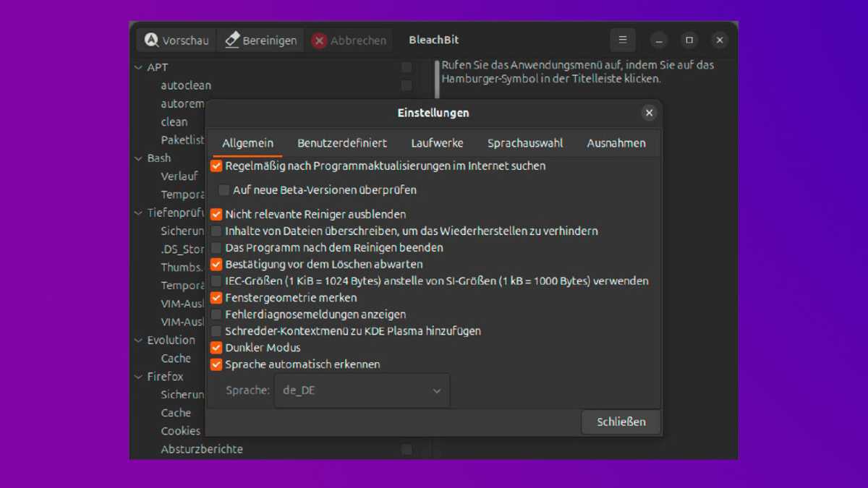
Task: Click the Vorschau preview icon button
Action: click(176, 40)
